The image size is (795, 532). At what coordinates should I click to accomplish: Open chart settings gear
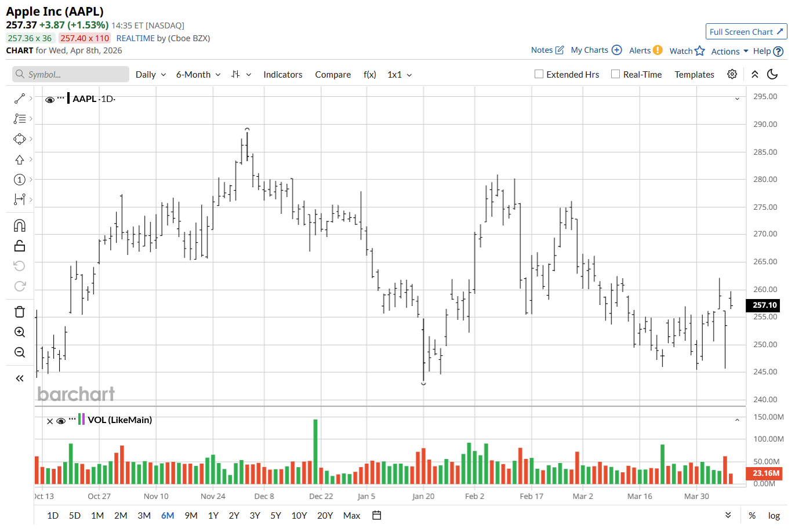point(732,74)
